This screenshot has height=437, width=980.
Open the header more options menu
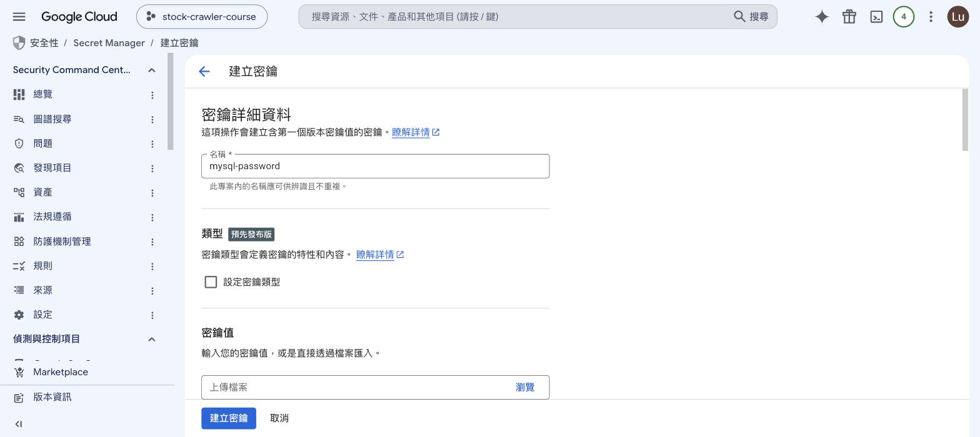[931, 17]
